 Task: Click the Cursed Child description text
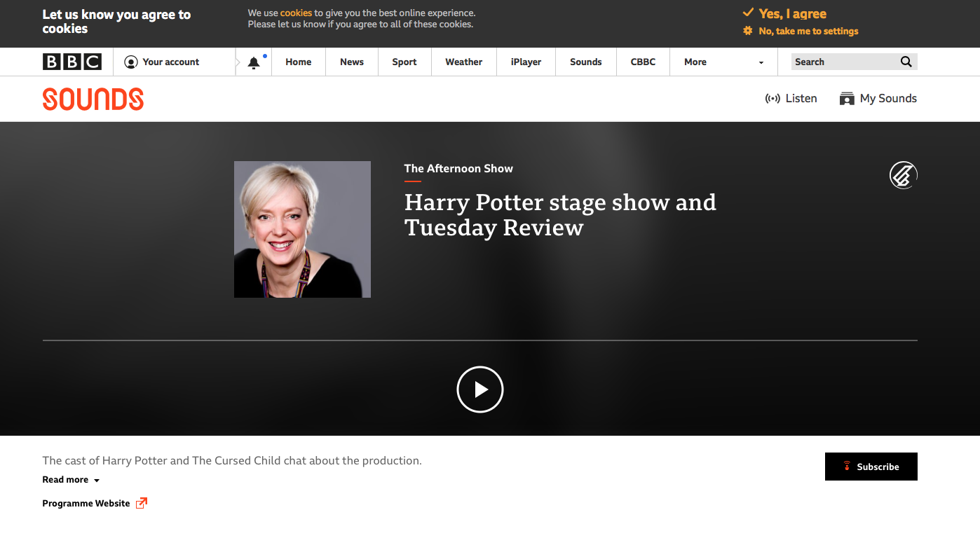(x=232, y=460)
